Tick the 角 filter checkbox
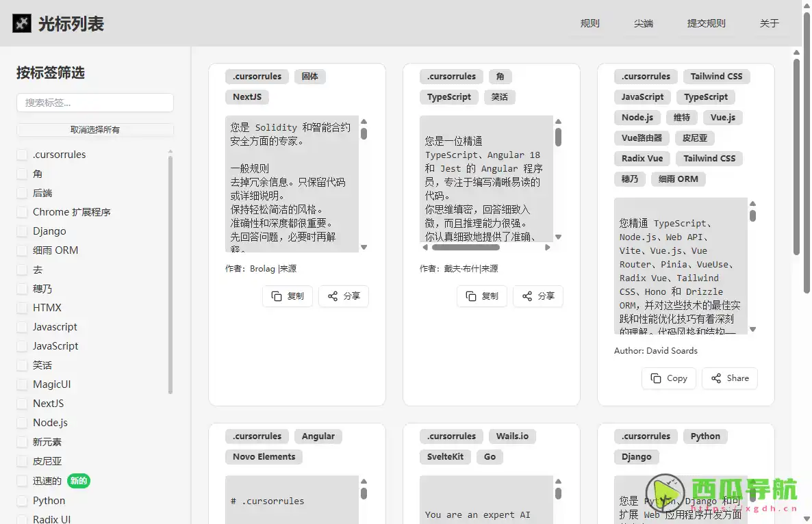This screenshot has width=812, height=524. [22, 174]
